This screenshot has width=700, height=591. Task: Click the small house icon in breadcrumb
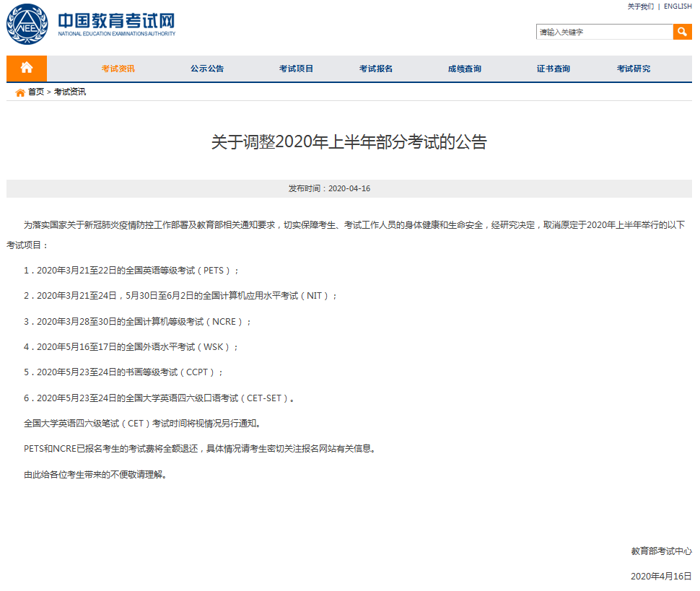click(x=20, y=92)
